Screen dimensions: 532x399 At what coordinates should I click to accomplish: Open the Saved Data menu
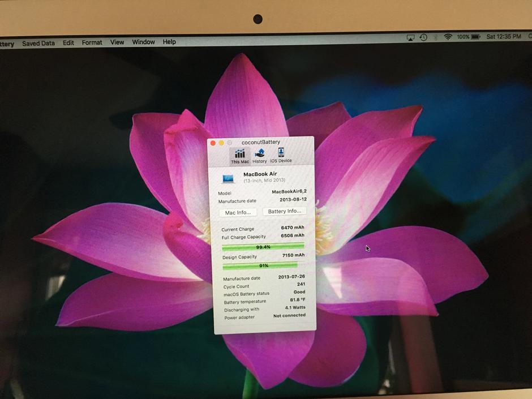click(38, 44)
